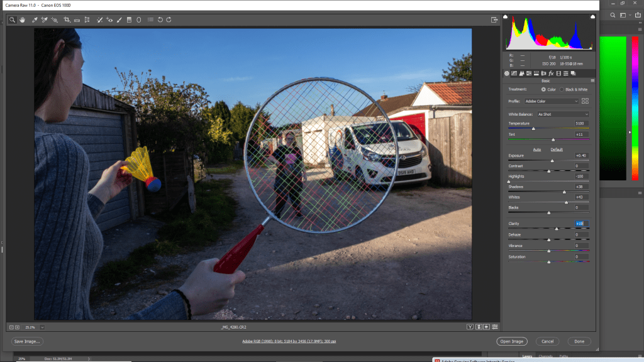Rotate image 90 degrees clockwise
The image size is (644, 362).
169,20
